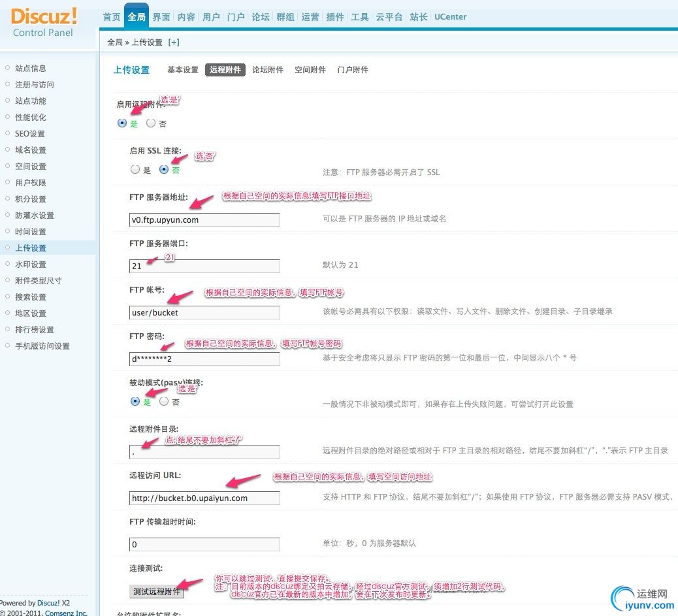
Task: Open 插件 top menu
Action: (335, 17)
